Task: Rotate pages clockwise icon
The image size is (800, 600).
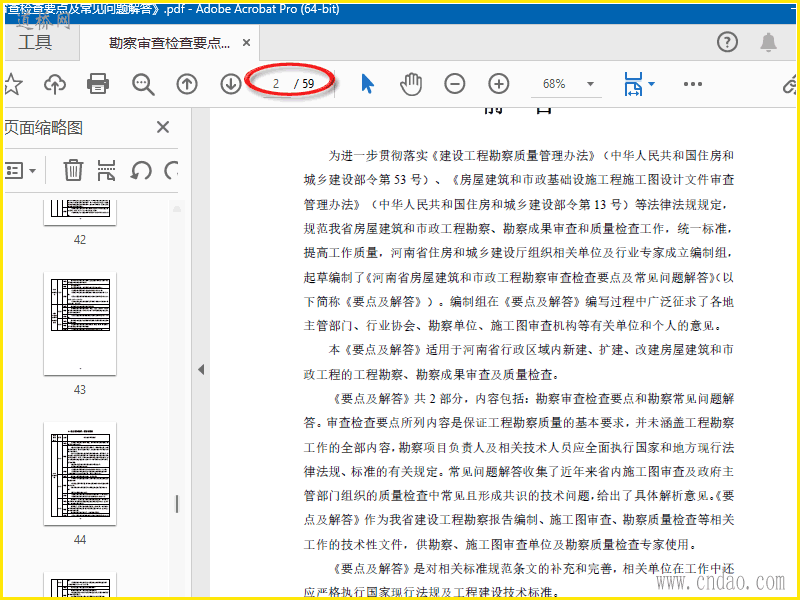Action: coord(171,170)
